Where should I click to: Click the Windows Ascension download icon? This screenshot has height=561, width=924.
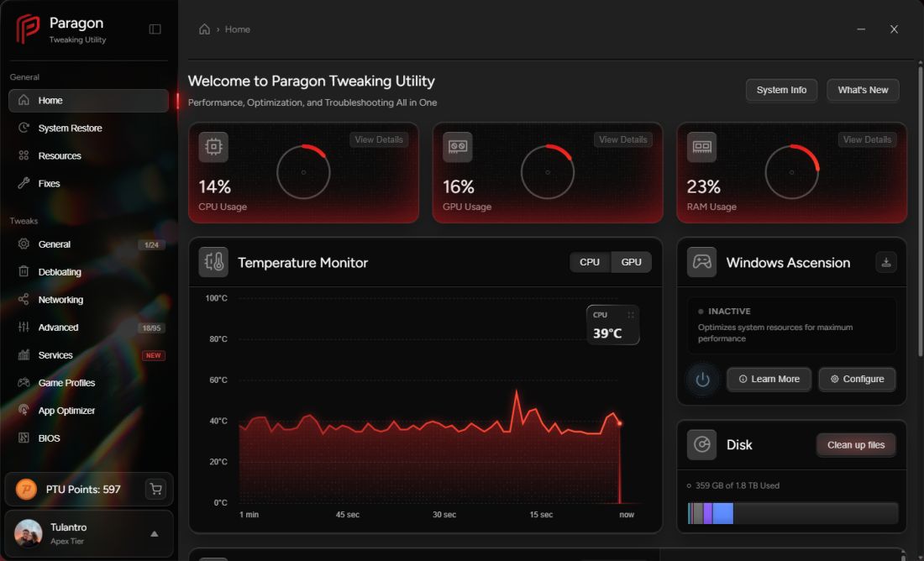click(x=885, y=262)
